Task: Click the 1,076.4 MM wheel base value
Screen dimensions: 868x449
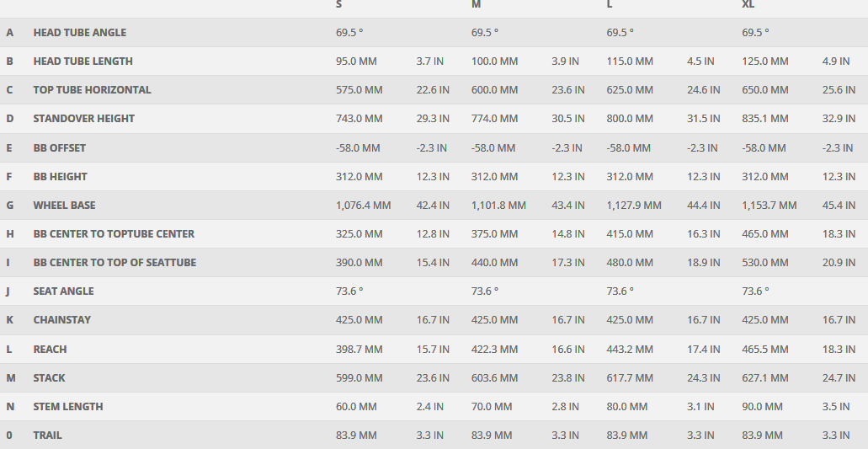Action: click(363, 206)
